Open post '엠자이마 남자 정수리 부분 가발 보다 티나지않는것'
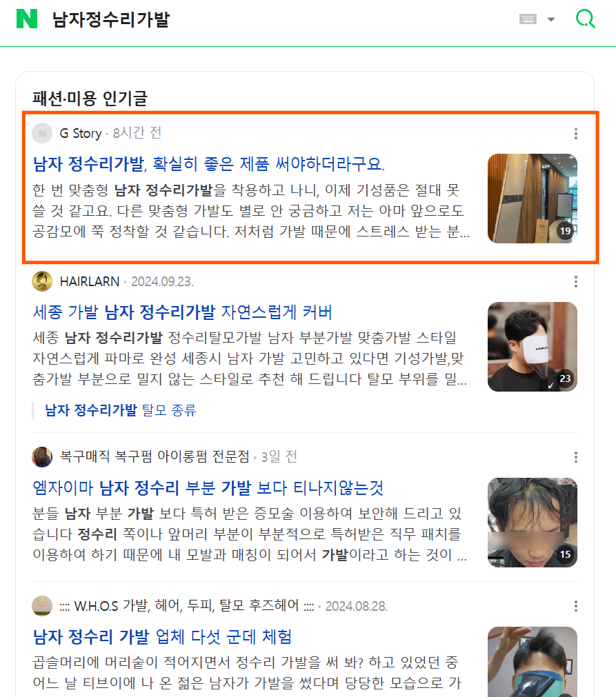Viewport: 616px width, 697px height. (x=208, y=487)
